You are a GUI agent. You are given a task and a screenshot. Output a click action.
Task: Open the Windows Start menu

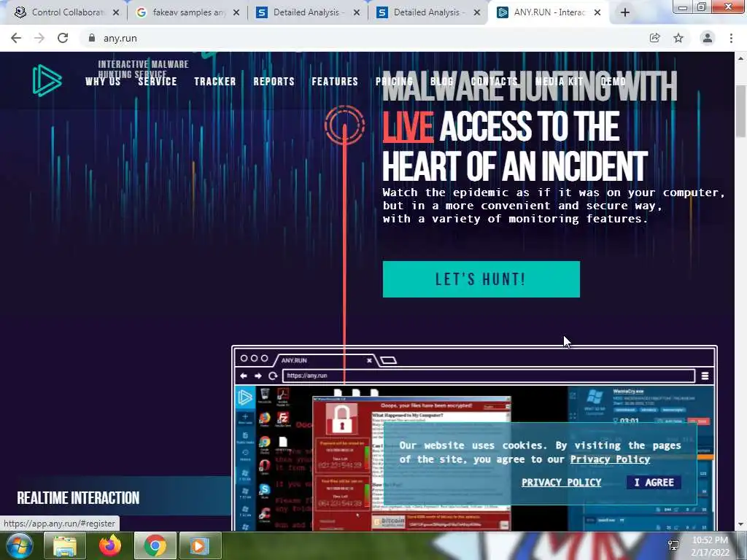pyautogui.click(x=19, y=545)
